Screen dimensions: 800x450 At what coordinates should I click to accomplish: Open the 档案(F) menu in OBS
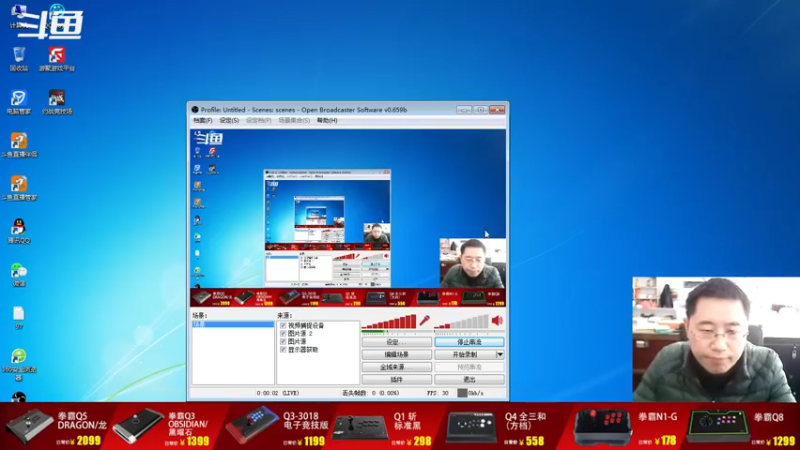pos(203,120)
